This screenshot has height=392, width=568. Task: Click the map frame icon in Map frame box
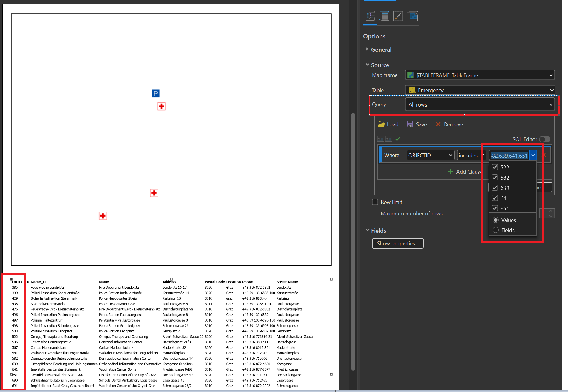click(410, 75)
